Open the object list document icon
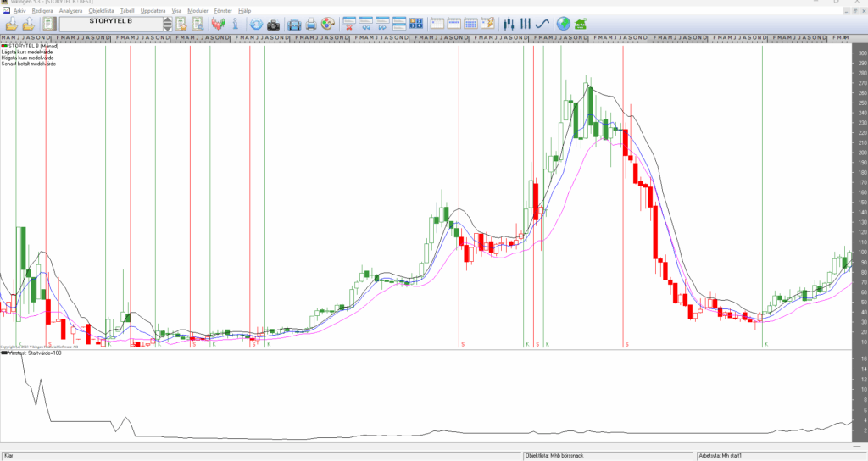 tap(49, 24)
